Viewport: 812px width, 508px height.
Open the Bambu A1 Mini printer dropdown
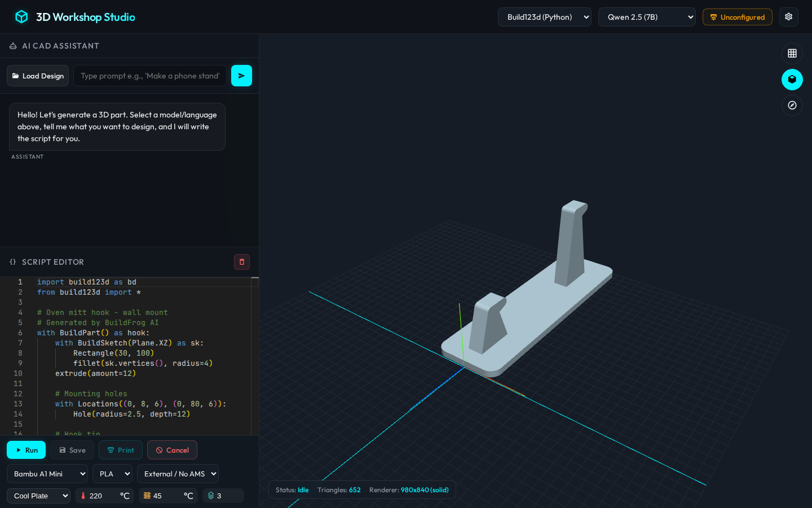pos(47,474)
